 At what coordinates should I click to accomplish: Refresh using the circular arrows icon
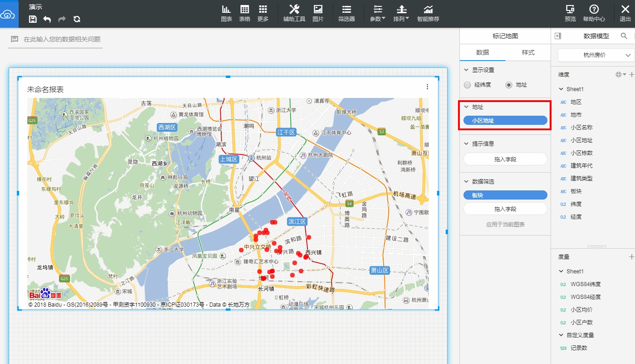[77, 19]
